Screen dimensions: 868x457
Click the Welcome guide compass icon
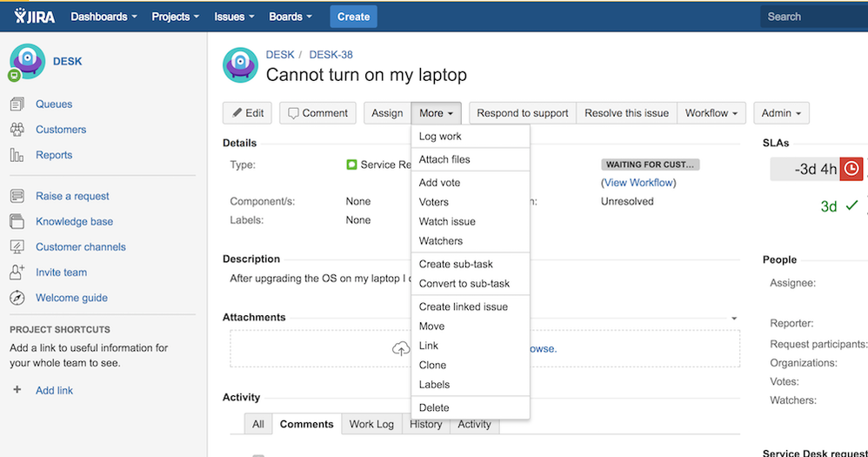pyautogui.click(x=17, y=298)
